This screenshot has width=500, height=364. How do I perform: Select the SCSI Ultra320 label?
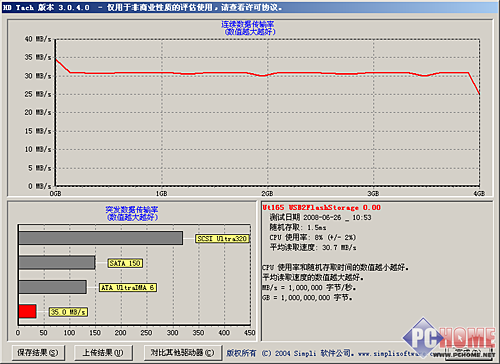[222, 239]
